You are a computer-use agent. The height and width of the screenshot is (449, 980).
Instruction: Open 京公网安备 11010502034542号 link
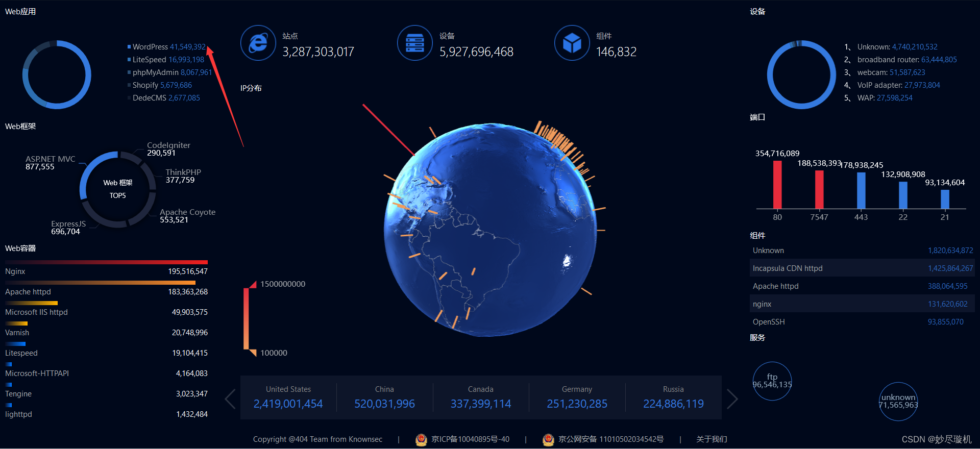point(611,439)
